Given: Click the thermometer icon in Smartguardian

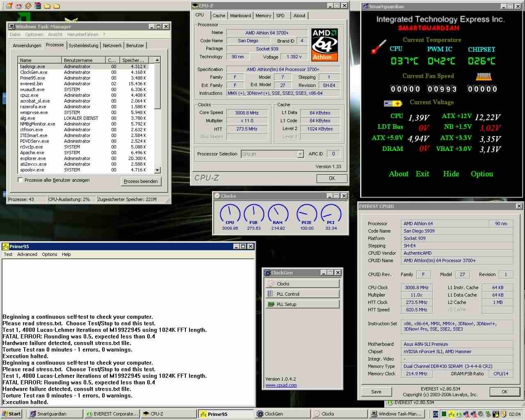Looking at the screenshot, I should pyautogui.click(x=379, y=46).
